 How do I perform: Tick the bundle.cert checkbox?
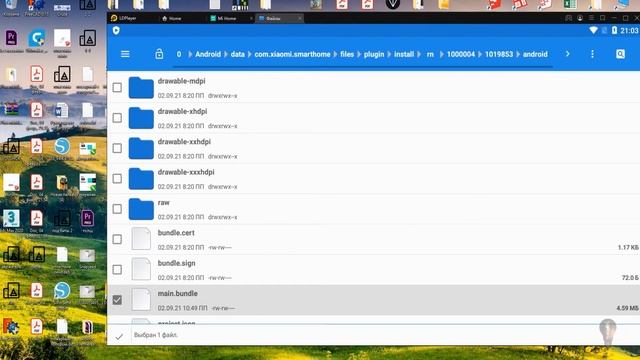click(x=117, y=239)
